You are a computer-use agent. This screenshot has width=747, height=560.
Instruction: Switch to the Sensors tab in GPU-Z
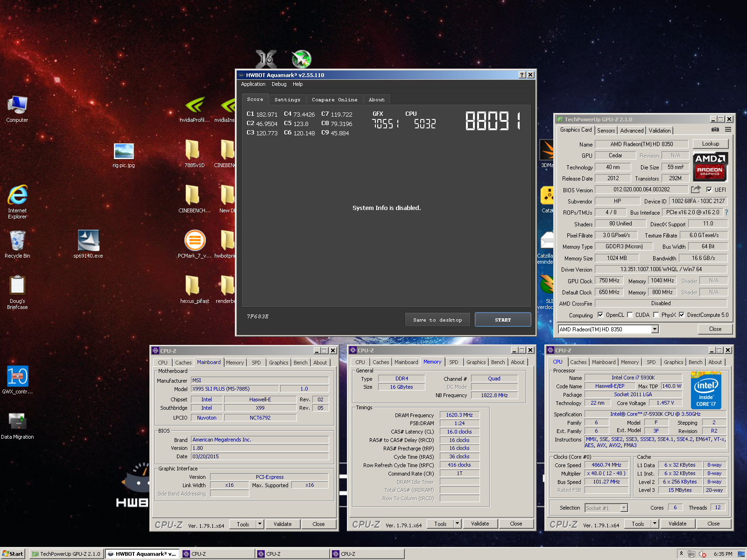tap(606, 131)
